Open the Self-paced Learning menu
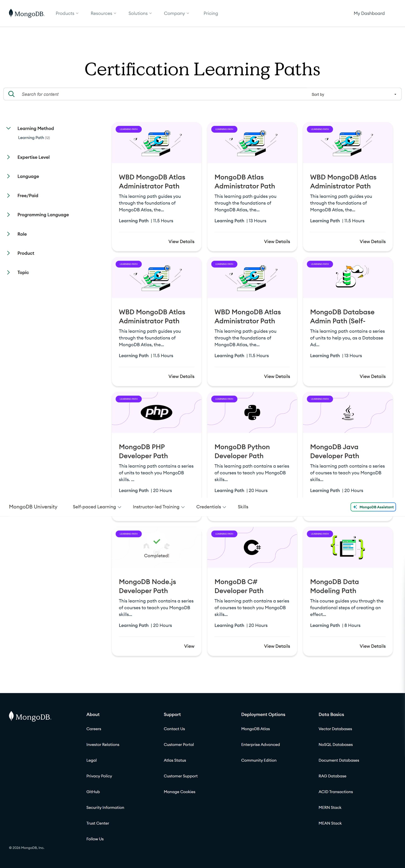The width and height of the screenshot is (405, 868). point(97,507)
